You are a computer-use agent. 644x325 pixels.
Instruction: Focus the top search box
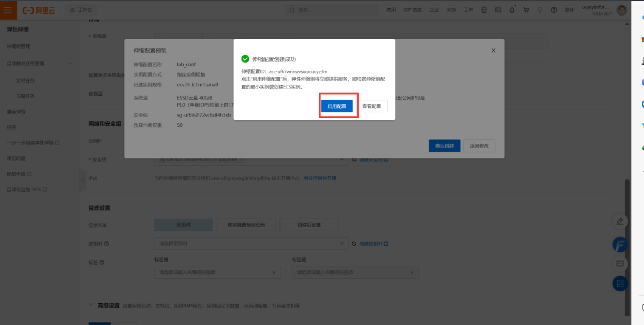click(332, 10)
